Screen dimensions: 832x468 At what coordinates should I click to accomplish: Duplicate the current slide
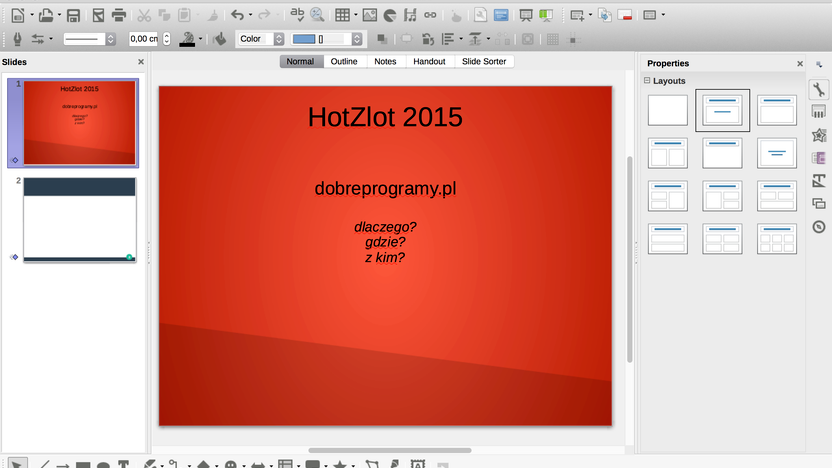click(605, 15)
